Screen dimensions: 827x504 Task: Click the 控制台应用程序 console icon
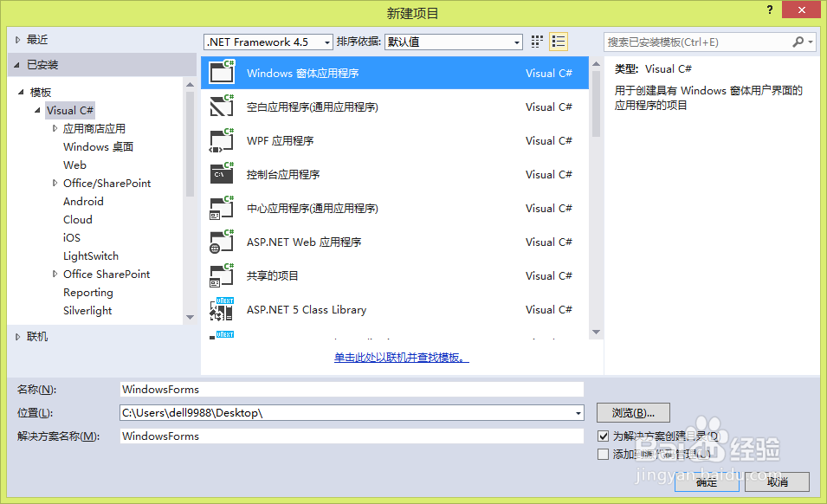[222, 174]
